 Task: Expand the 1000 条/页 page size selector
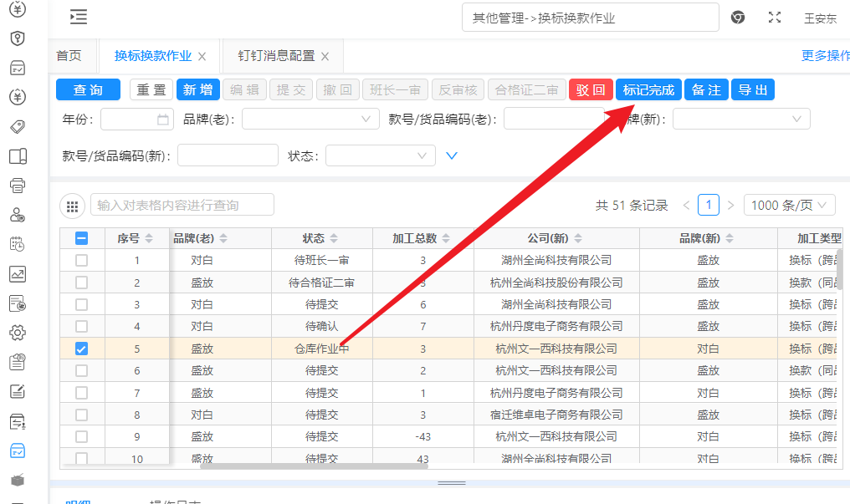(789, 206)
